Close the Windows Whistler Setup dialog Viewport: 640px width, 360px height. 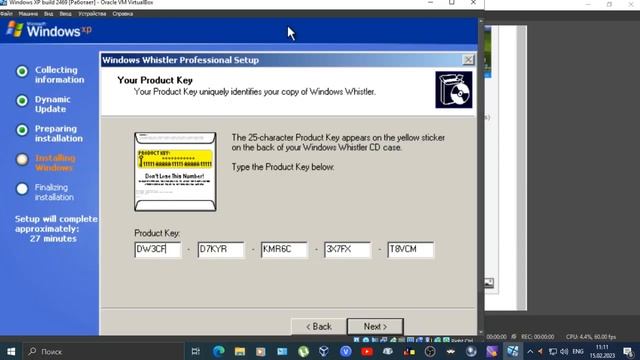pyautogui.click(x=468, y=60)
